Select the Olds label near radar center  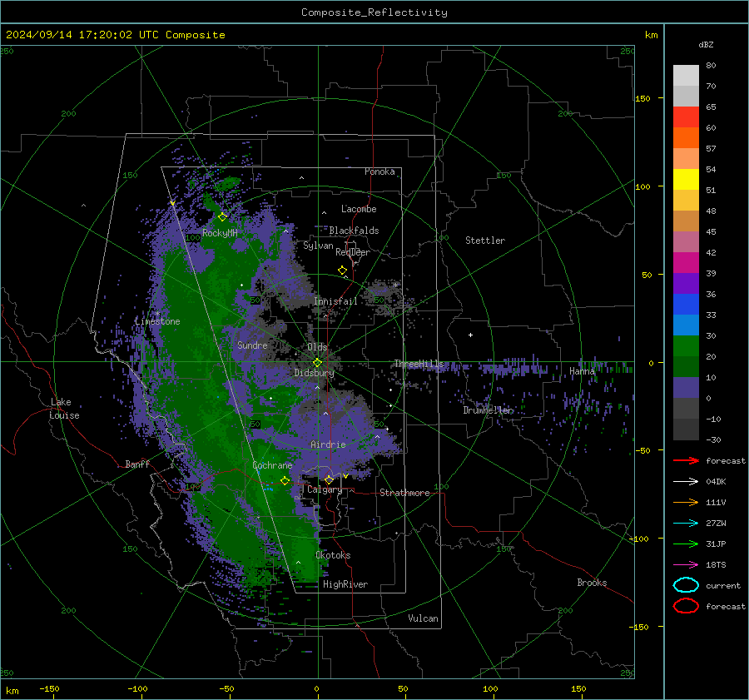pos(317,347)
